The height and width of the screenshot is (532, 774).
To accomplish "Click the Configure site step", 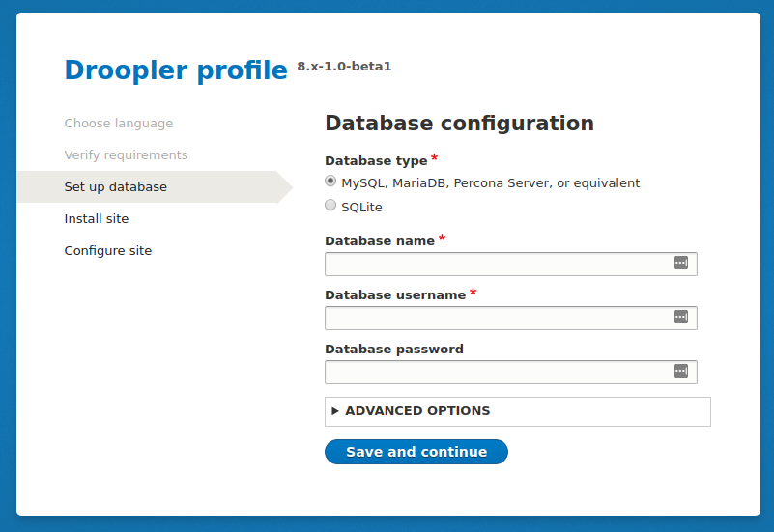I will coord(107,250).
